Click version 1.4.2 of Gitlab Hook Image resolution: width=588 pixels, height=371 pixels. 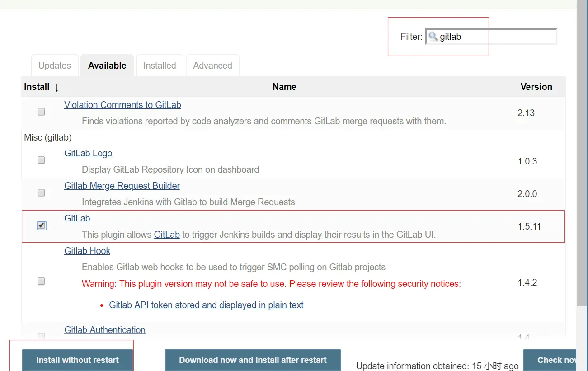(527, 282)
